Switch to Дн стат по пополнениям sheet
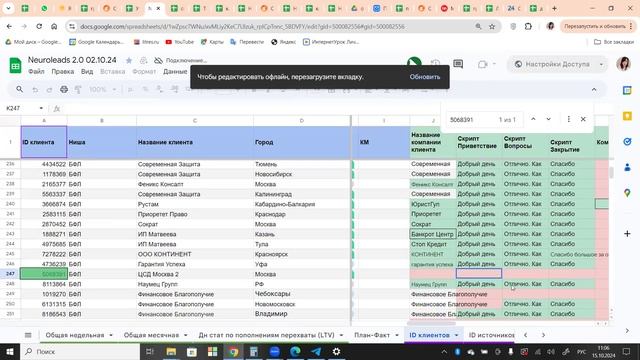 267,335
